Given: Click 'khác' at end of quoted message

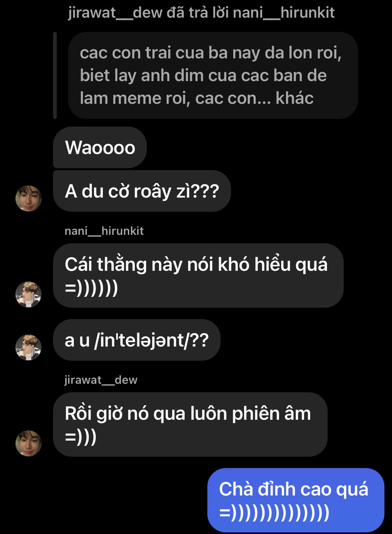Looking at the screenshot, I should pos(294,98).
